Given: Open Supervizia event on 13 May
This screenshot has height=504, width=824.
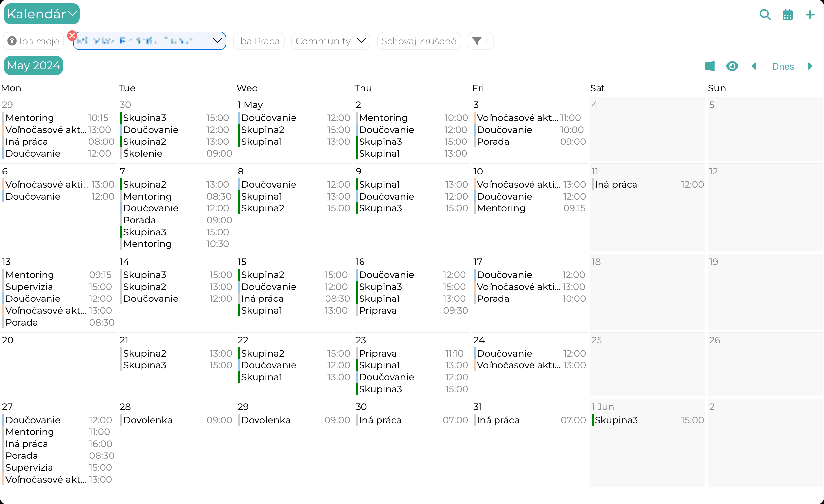Looking at the screenshot, I should click(58, 287).
